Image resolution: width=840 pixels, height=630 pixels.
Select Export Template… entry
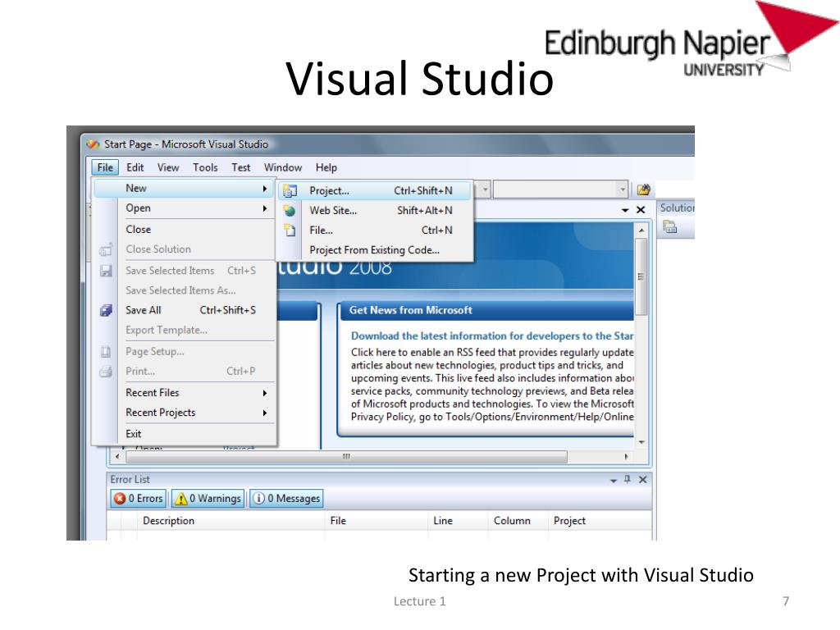[167, 330]
